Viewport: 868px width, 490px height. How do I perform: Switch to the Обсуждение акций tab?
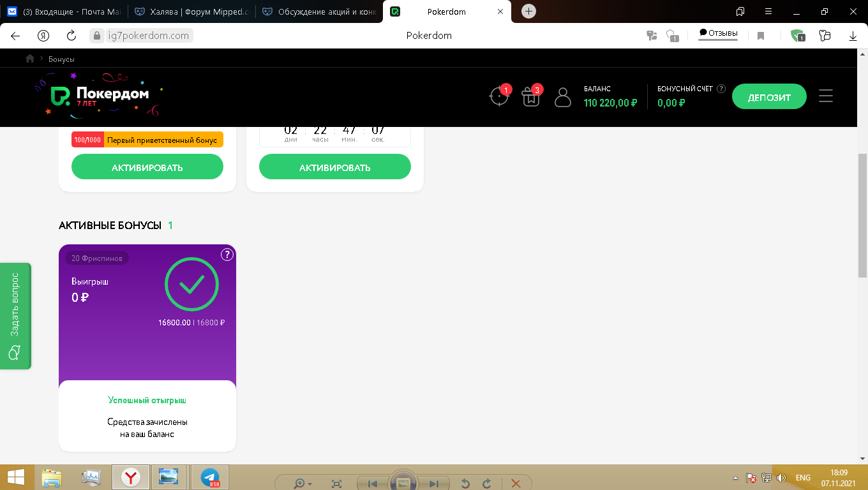point(319,11)
